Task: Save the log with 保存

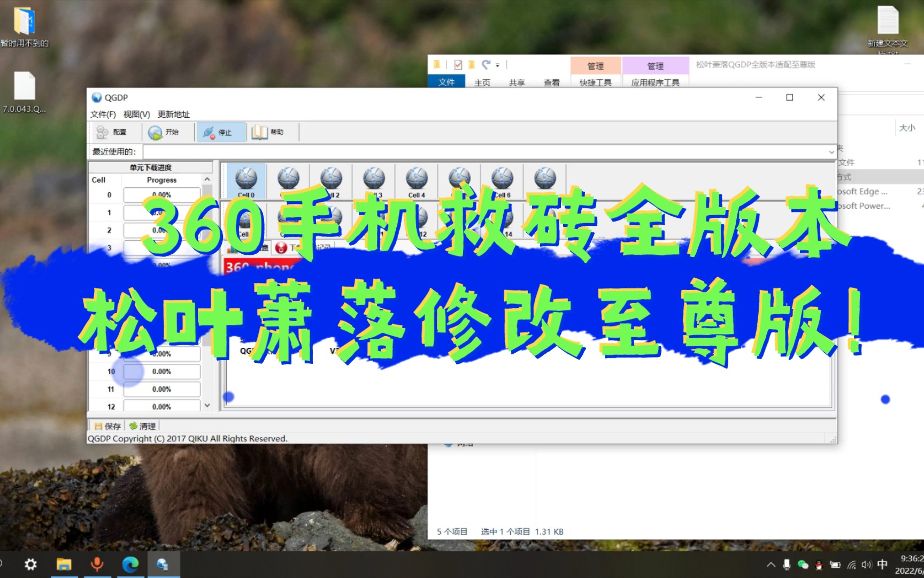Action: [107, 426]
